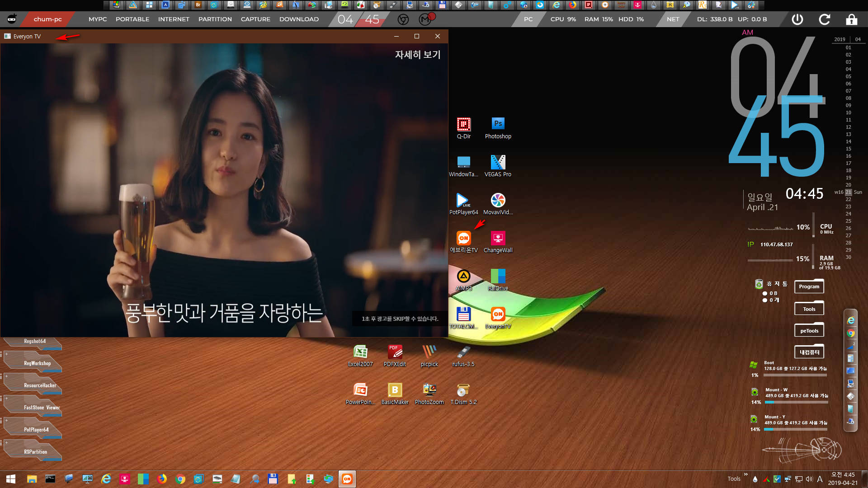
Task: Open the CAPTURE menu
Action: 255,19
